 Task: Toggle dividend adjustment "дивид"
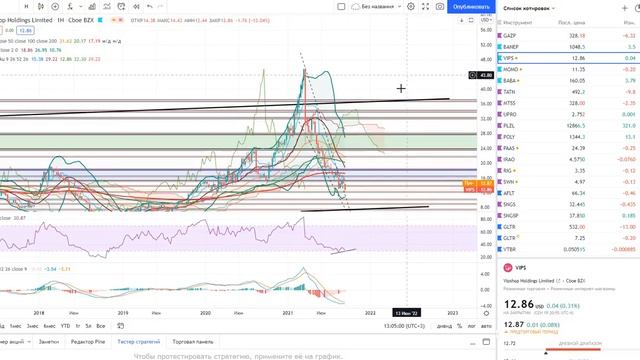[x=444, y=326]
